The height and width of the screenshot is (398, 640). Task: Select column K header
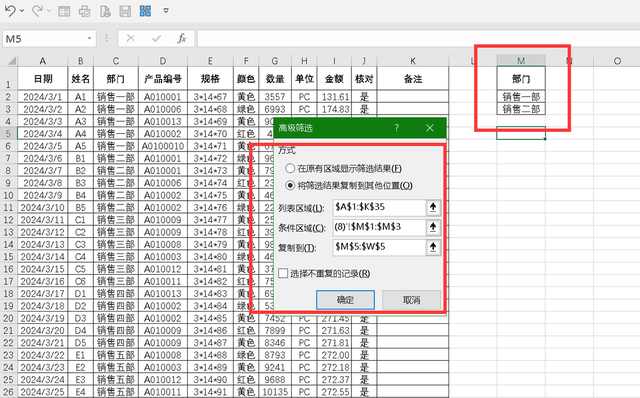click(x=413, y=61)
